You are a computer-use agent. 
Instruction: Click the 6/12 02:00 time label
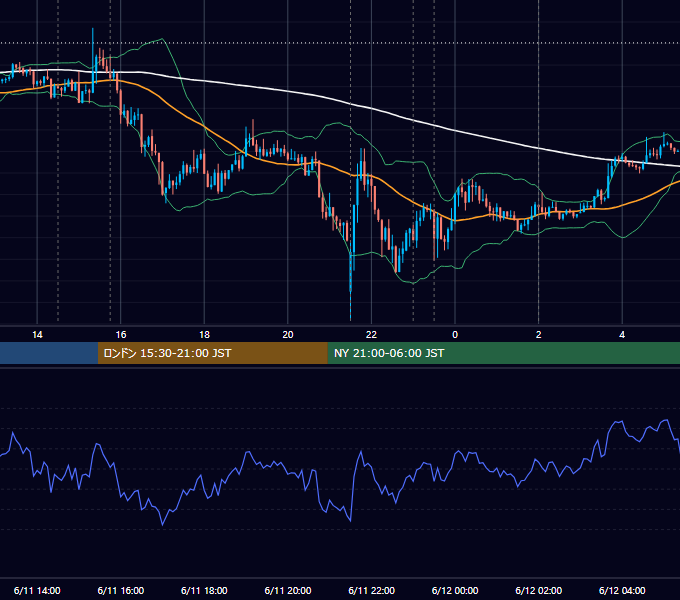pyautogui.click(x=538, y=590)
